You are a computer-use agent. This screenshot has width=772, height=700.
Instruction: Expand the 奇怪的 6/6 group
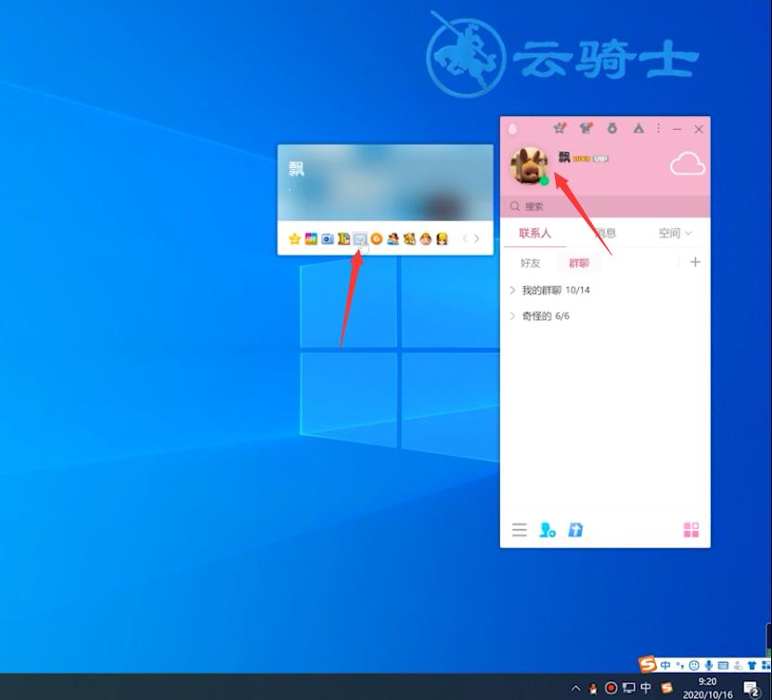[x=605, y=317]
